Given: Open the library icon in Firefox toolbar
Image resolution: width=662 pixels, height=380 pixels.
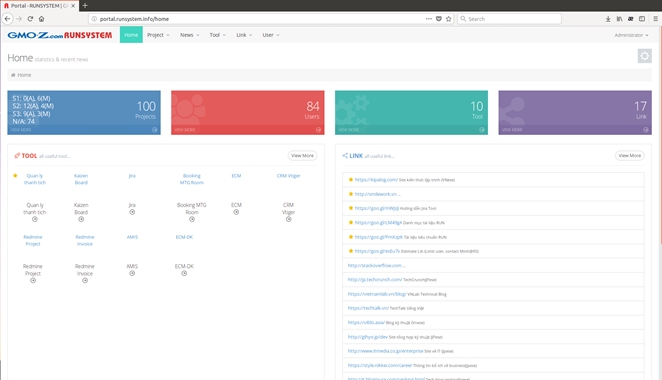Looking at the screenshot, I should pyautogui.click(x=619, y=19).
